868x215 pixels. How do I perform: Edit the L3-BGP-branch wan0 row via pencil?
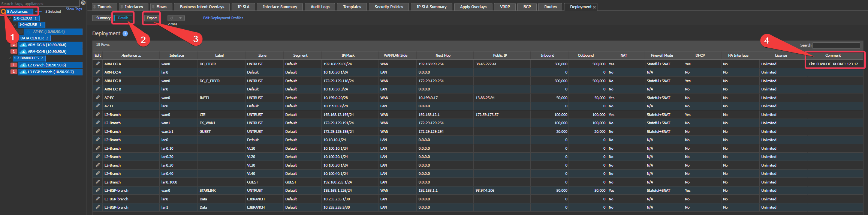(98, 190)
